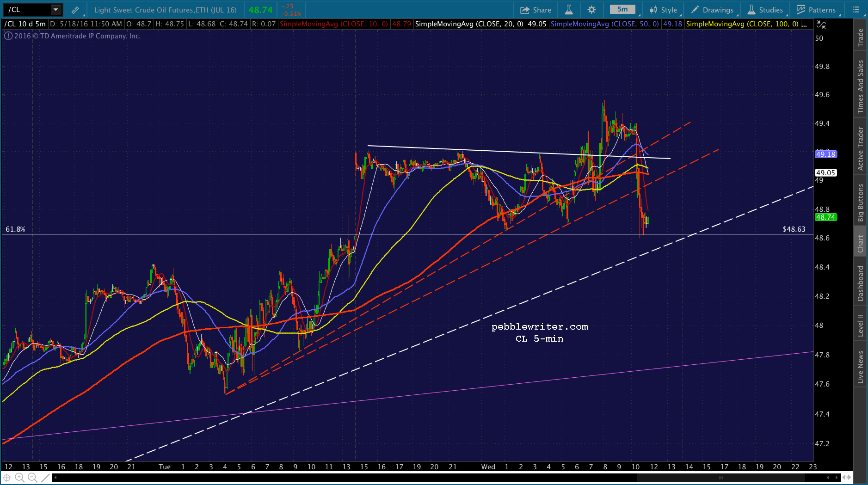Viewport: 868px width, 485px height.
Task: Click the 49.6 price axis label
Action: [822, 95]
